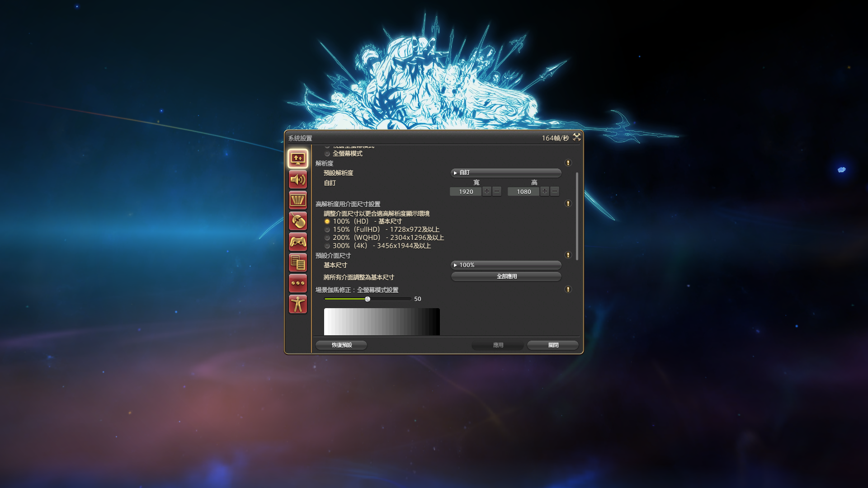
Task: Open the Graphics settings sidebar icon
Action: pos(297,200)
